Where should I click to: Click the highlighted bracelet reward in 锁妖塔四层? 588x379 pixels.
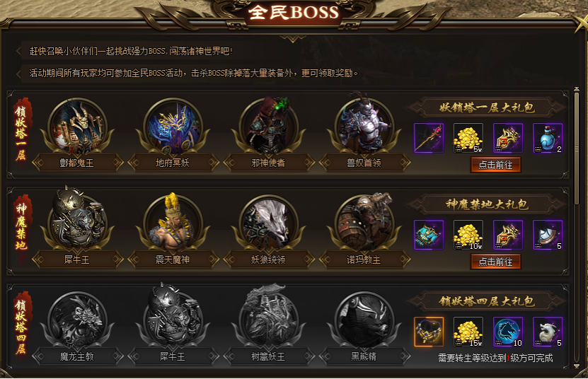[x=429, y=332]
